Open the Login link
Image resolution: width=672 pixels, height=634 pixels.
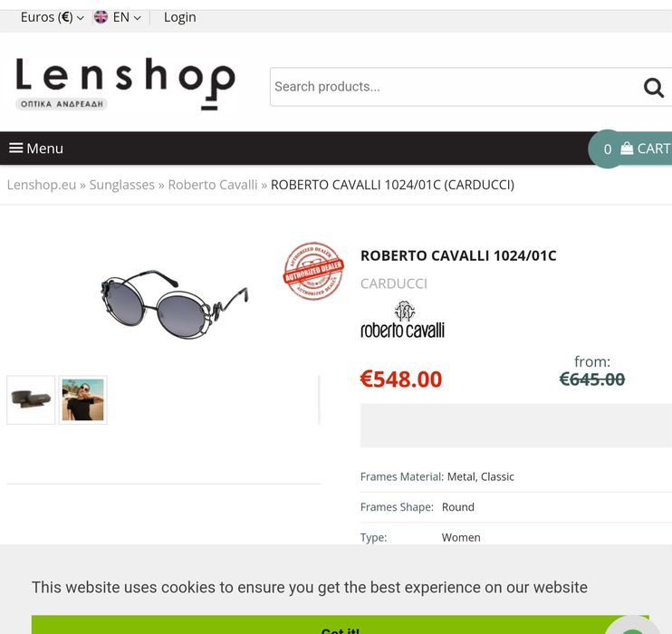pyautogui.click(x=180, y=17)
